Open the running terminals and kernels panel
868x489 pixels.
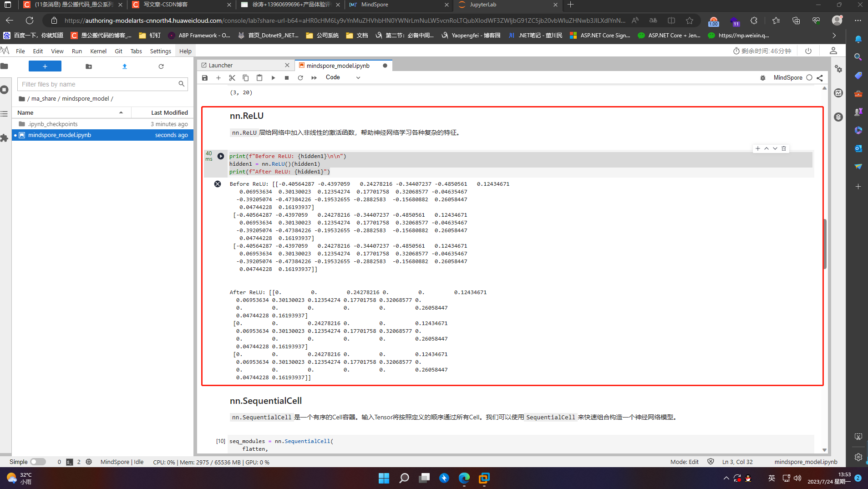[x=5, y=90]
